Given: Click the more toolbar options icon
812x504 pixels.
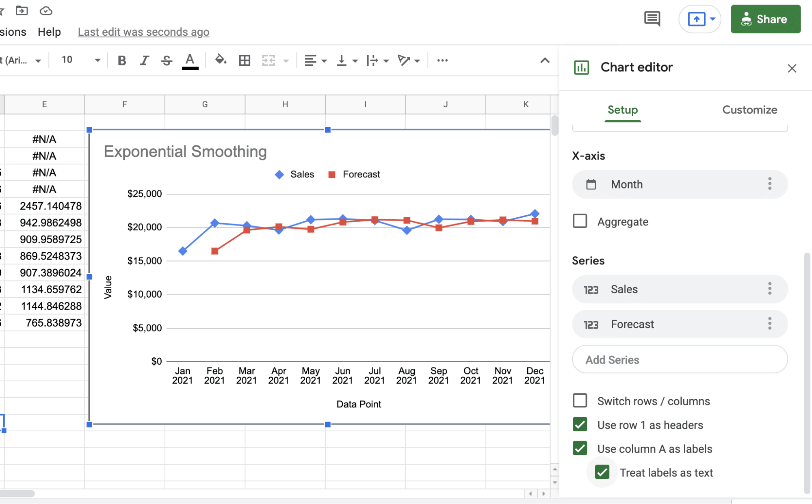Looking at the screenshot, I should point(442,61).
